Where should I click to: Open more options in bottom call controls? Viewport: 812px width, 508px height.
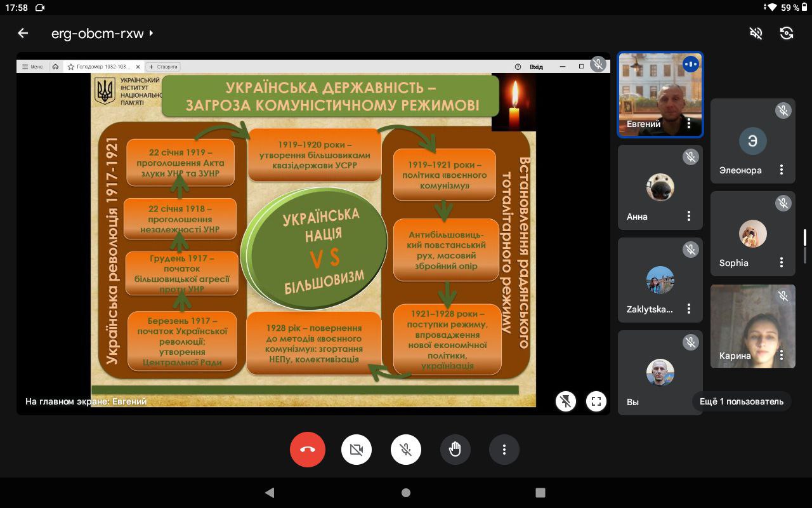click(x=504, y=450)
